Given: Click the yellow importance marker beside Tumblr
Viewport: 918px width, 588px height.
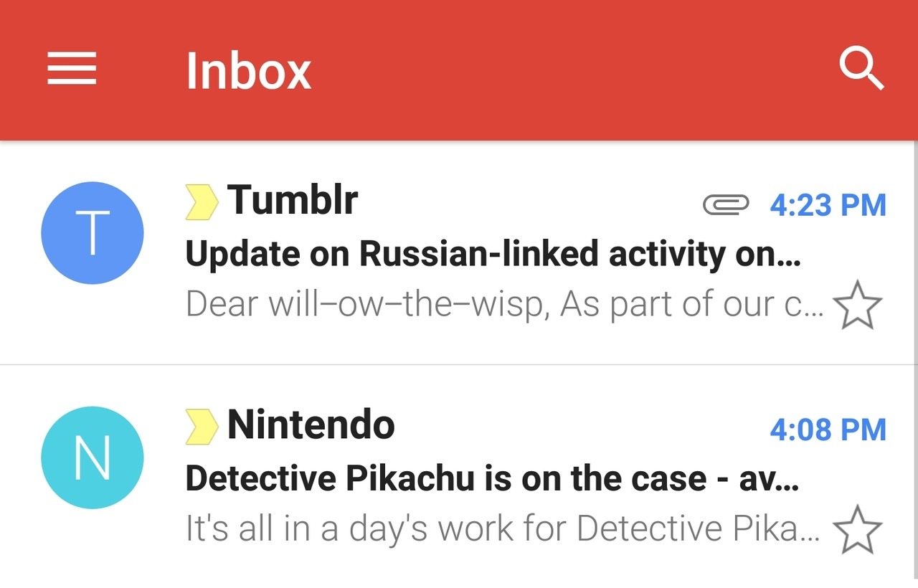Looking at the screenshot, I should [202, 201].
